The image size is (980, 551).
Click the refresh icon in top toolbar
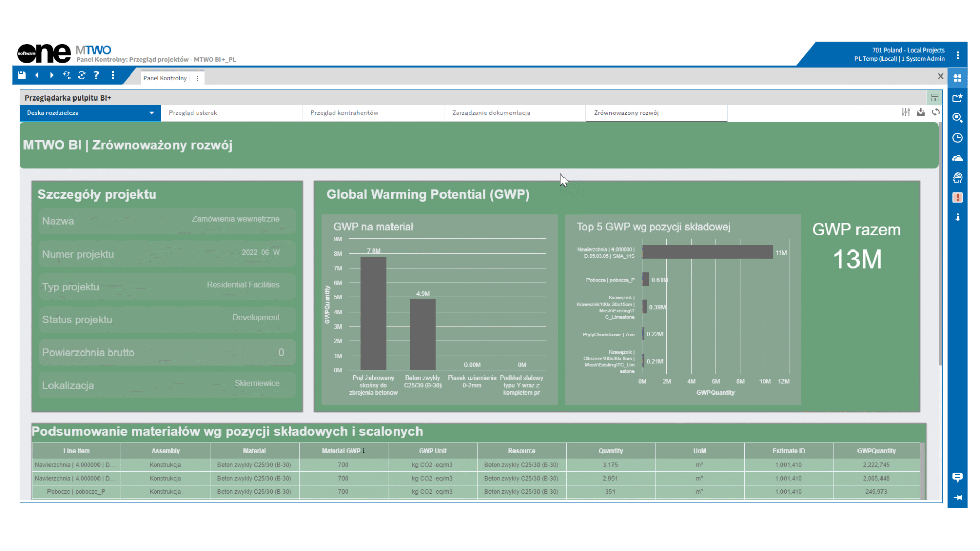pos(82,76)
